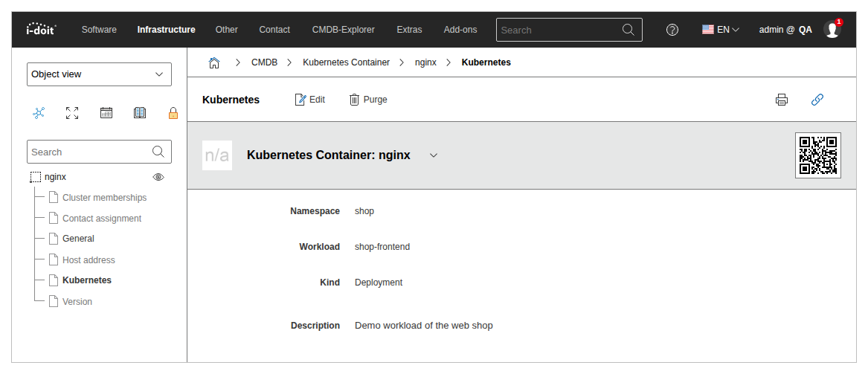The image size is (868, 374).
Task: Click the 'Deployment' kind value
Action: [379, 282]
